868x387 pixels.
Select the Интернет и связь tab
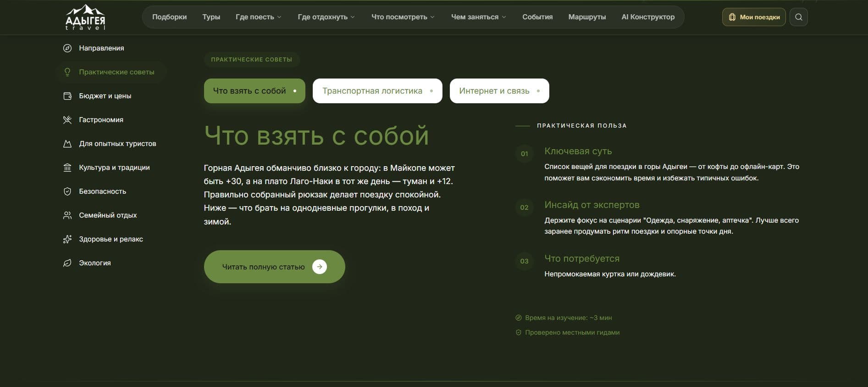(x=499, y=91)
